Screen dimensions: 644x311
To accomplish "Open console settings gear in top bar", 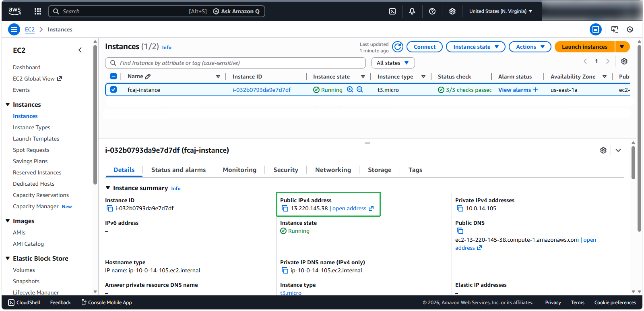I will pyautogui.click(x=452, y=11).
